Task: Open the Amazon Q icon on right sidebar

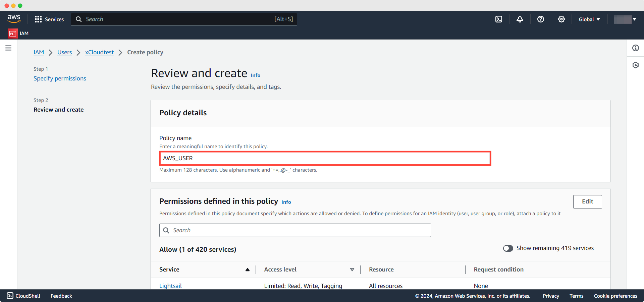Action: [636, 65]
